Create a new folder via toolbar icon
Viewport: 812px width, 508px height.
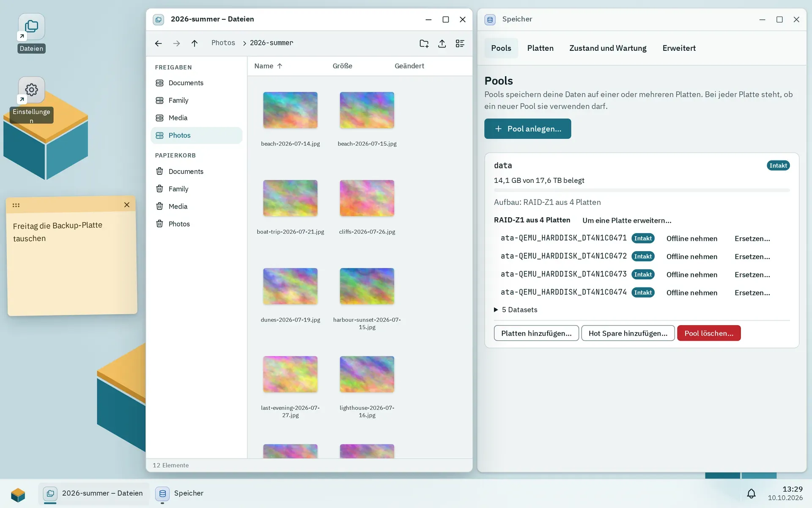pos(424,43)
